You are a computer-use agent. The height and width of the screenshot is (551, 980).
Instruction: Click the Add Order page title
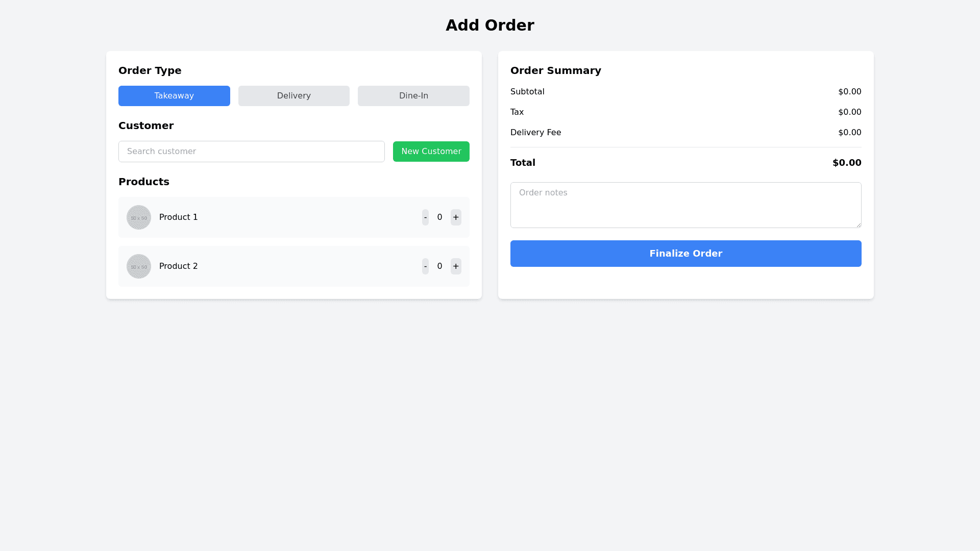coord(490,25)
